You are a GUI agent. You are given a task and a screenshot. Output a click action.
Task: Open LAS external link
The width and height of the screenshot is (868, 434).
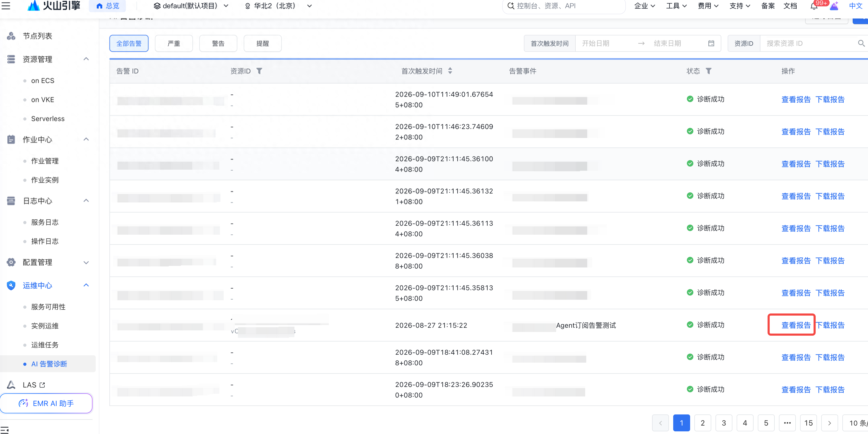point(34,385)
